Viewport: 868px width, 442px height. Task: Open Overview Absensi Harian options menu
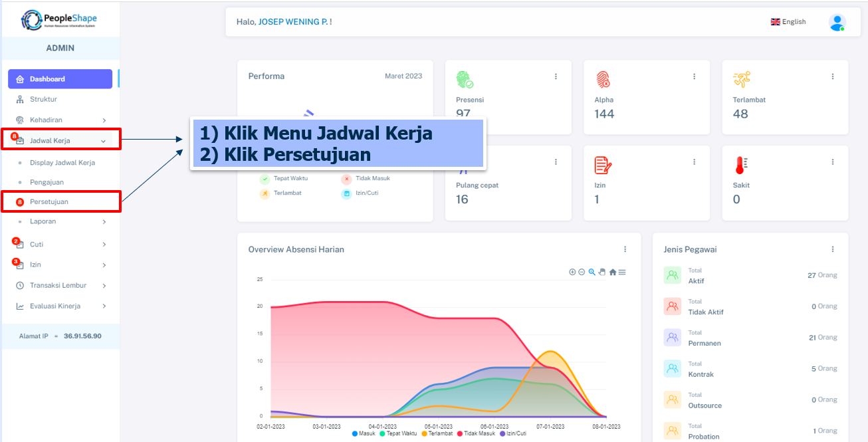click(625, 249)
